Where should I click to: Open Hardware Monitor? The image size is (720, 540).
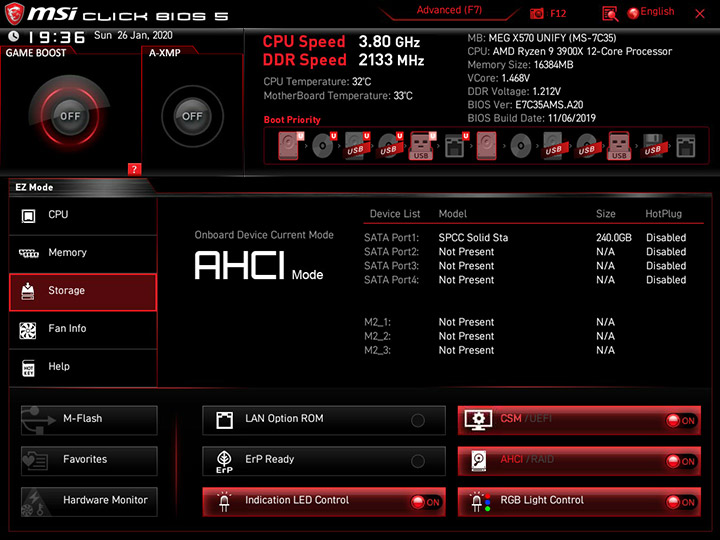pyautogui.click(x=89, y=501)
